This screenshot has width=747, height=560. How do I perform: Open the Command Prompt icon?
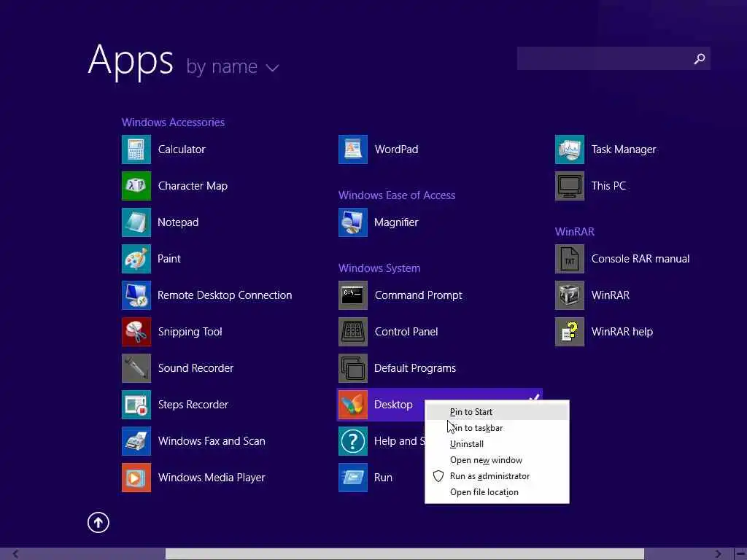click(x=353, y=295)
